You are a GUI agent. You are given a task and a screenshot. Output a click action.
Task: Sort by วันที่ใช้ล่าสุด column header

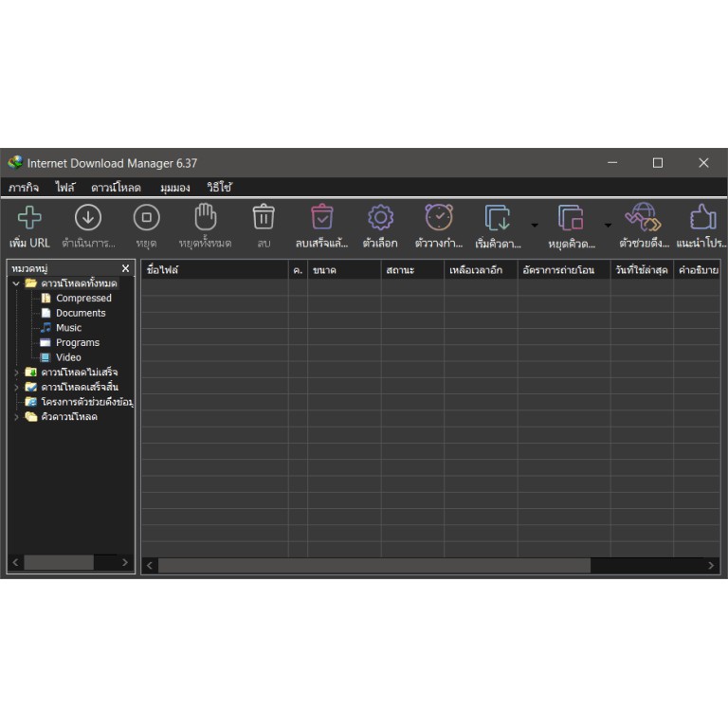[x=642, y=270]
